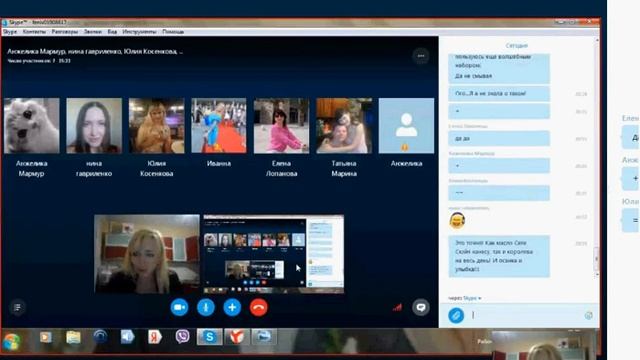Open the taskbar icon right of Yandex Browser
The image size is (640, 360).
point(264,337)
